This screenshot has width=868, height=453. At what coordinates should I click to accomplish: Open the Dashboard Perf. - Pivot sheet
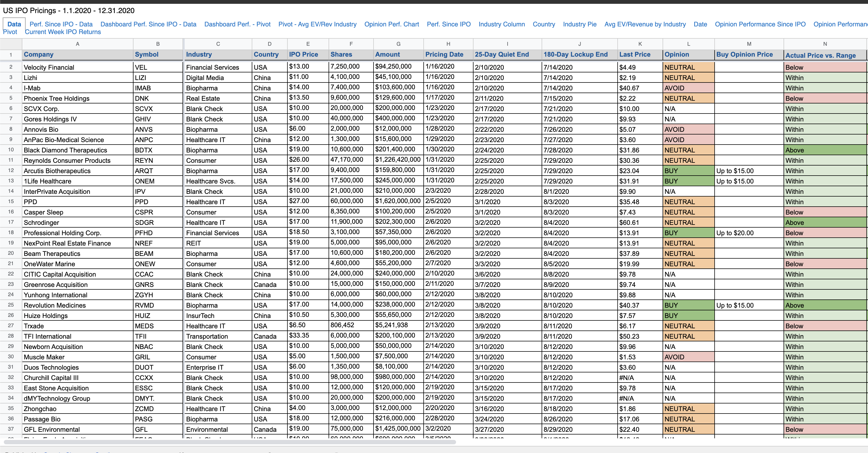click(237, 24)
